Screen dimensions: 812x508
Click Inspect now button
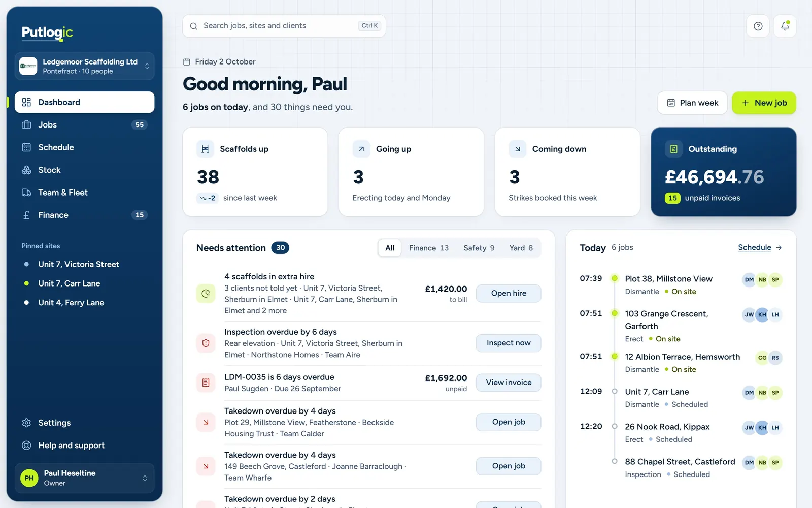click(509, 343)
